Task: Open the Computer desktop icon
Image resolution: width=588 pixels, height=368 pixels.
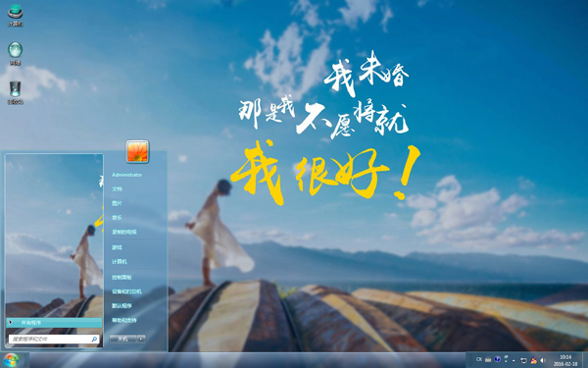Action: point(15,15)
